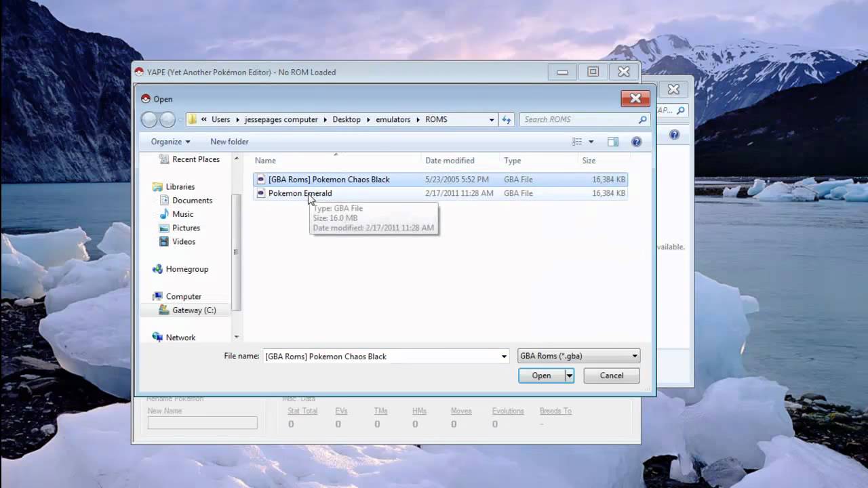Click the "5/23/2005 5:52 PM" date cell
Screen dimensions: 868x488
pyautogui.click(x=457, y=180)
